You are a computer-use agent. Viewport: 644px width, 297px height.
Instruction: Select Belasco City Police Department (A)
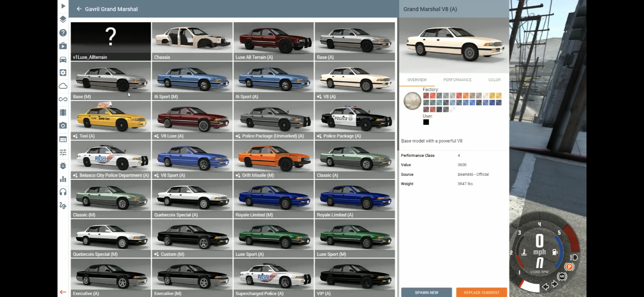(x=111, y=160)
